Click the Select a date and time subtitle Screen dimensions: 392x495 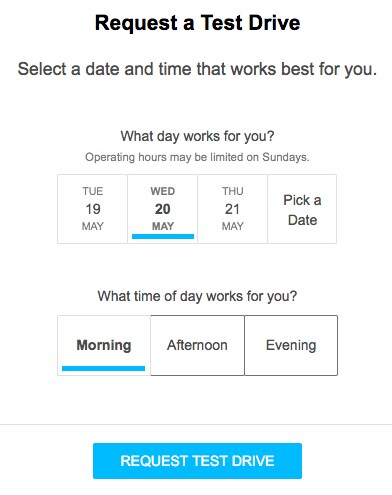coord(197,69)
